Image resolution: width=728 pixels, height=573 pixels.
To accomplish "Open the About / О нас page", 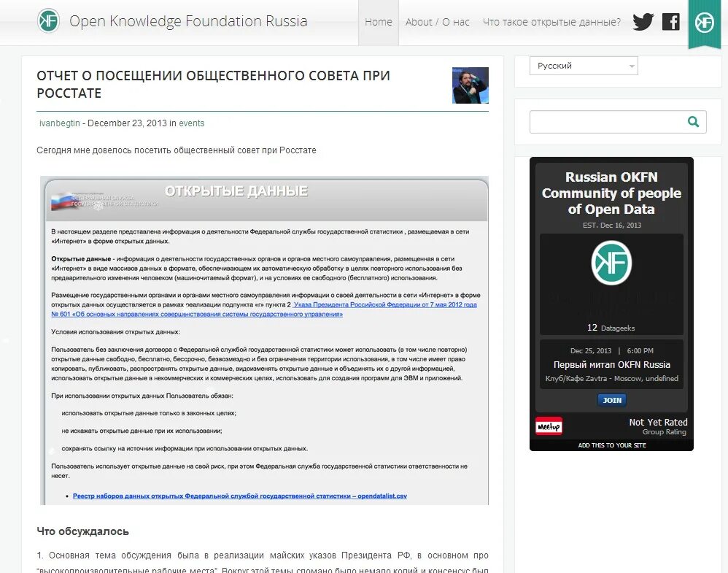I will (x=438, y=22).
